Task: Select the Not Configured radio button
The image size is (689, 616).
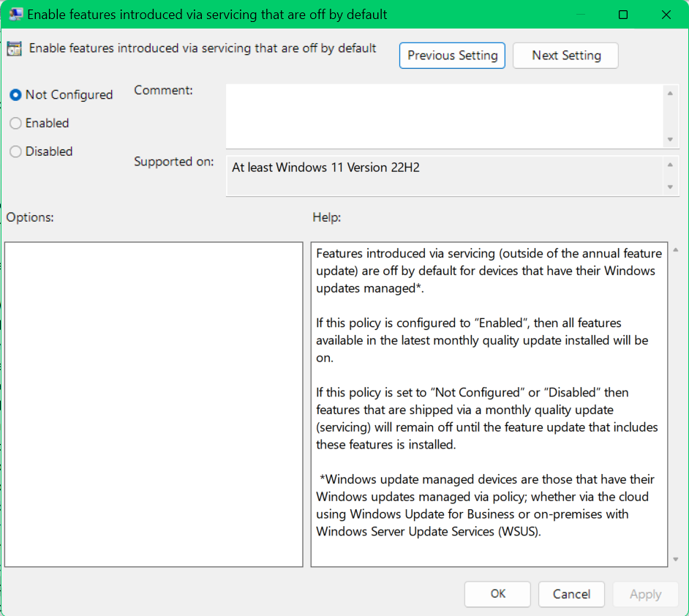Action: click(15, 95)
